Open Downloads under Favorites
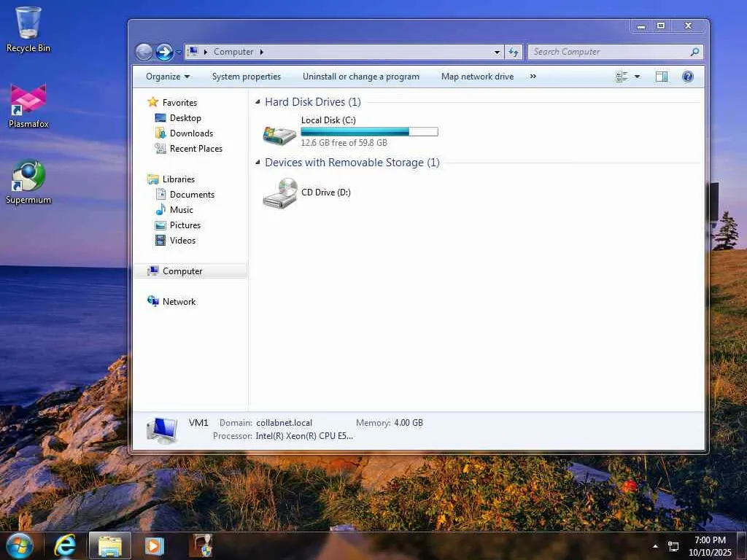The height and width of the screenshot is (560, 747). point(184,133)
